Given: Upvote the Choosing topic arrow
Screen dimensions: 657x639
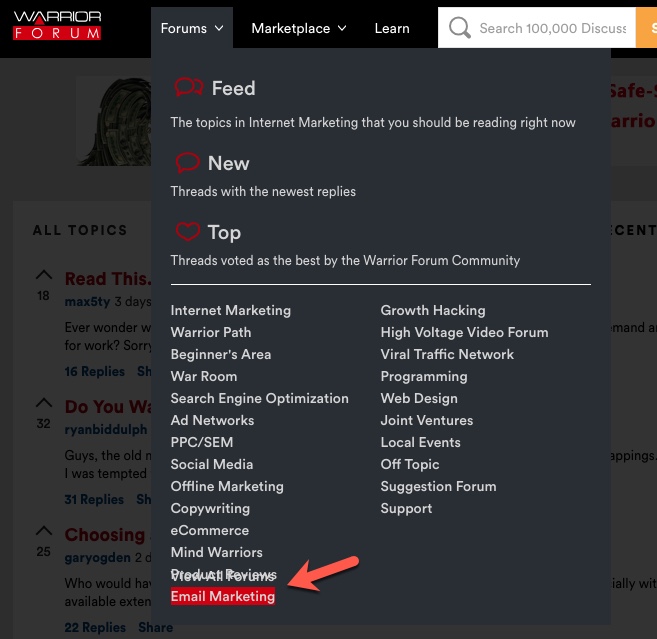Looking at the screenshot, I should pyautogui.click(x=43, y=530).
